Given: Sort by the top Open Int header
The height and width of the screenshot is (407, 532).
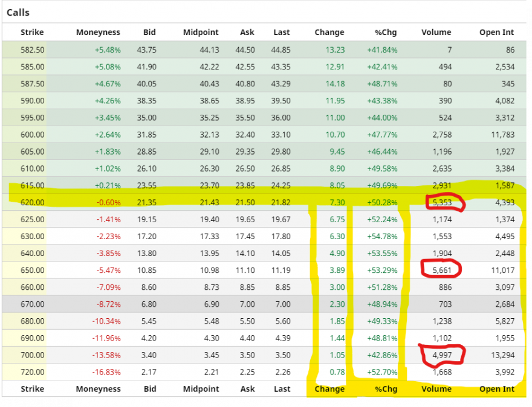Looking at the screenshot, I should coord(496,32).
